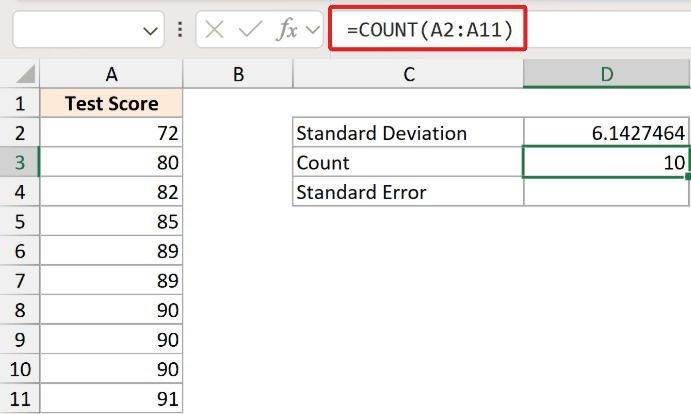Select the 89 cell in row 7
The image size is (691, 414).
coord(111,280)
